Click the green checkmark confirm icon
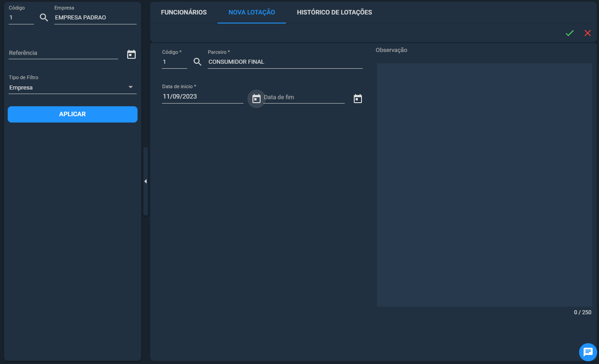The height and width of the screenshot is (364, 599). point(570,33)
